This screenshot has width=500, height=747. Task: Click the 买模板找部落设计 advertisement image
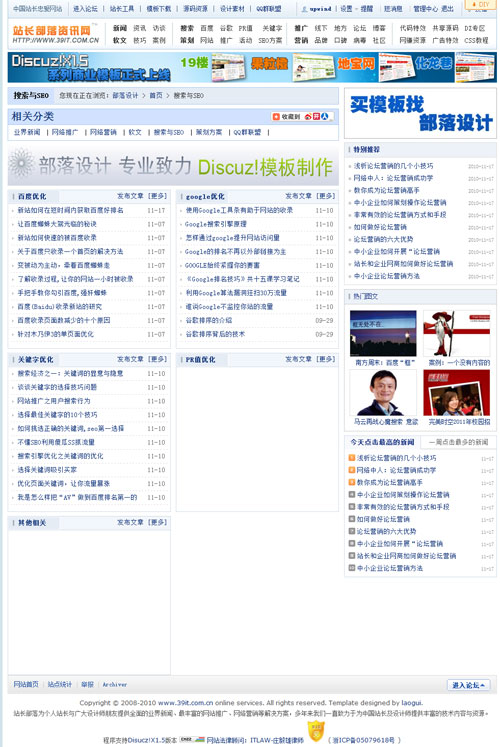pyautogui.click(x=420, y=113)
